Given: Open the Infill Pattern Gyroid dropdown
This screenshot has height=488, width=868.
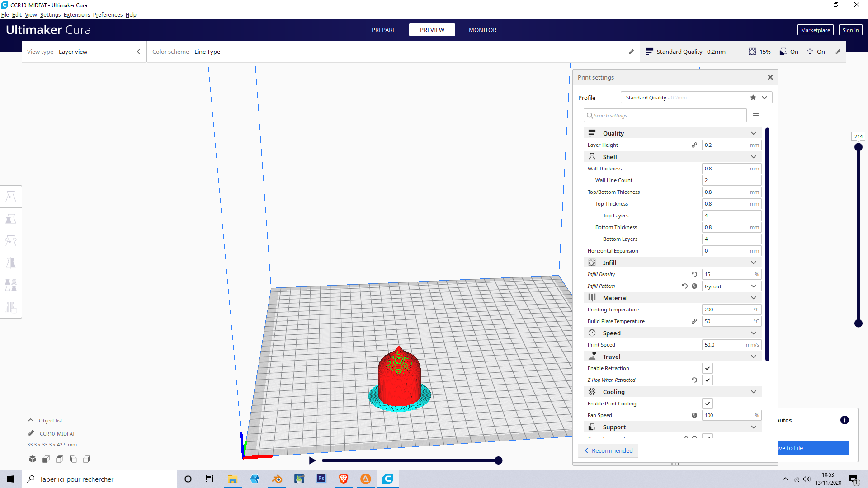Looking at the screenshot, I should [731, 286].
